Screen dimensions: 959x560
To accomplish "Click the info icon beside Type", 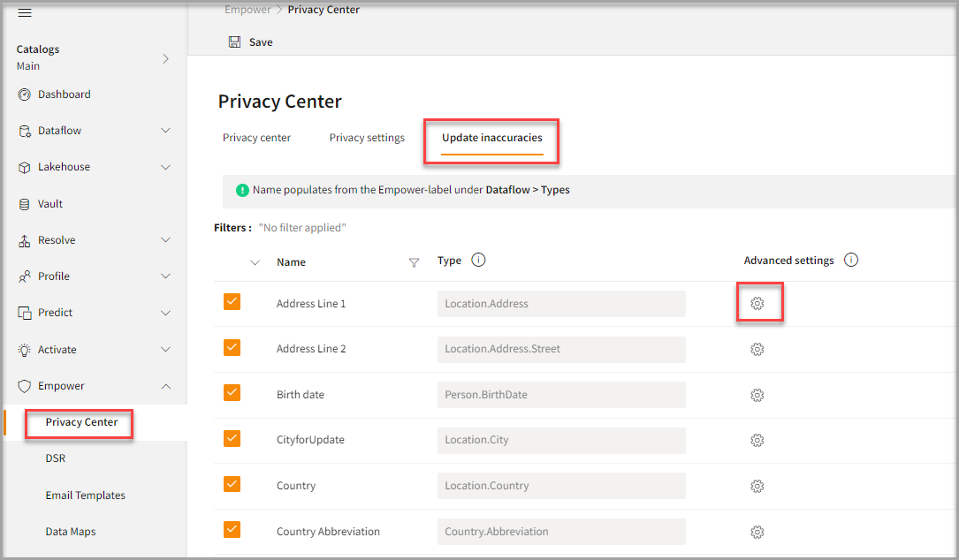I will pos(478,261).
